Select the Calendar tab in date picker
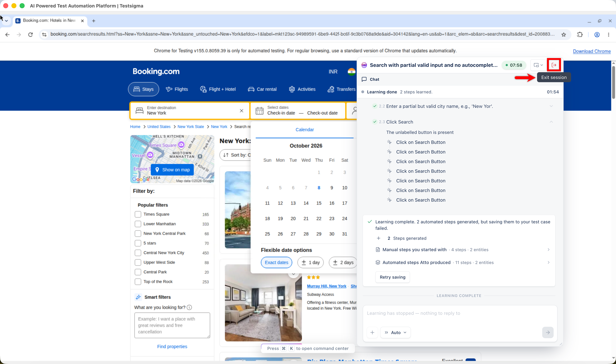 [305, 130]
